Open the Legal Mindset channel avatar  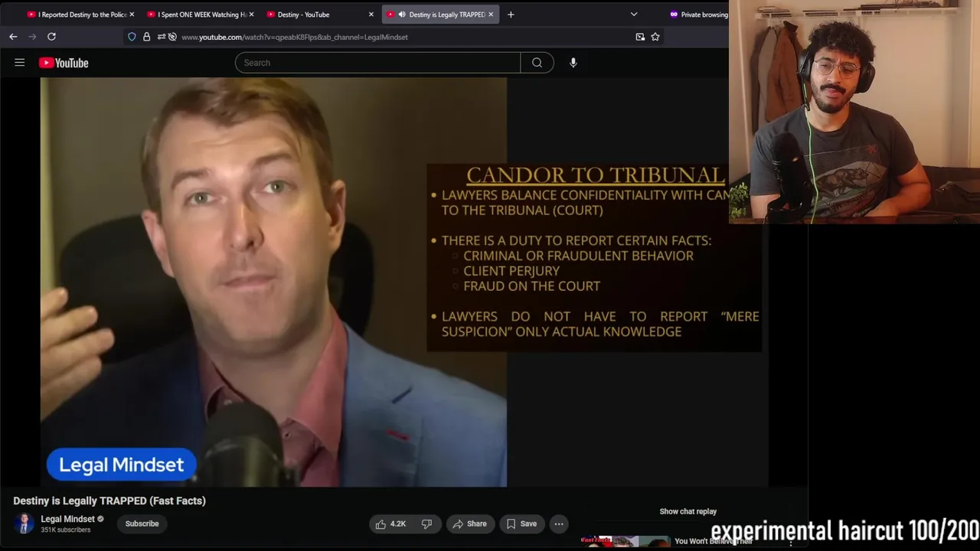point(24,523)
